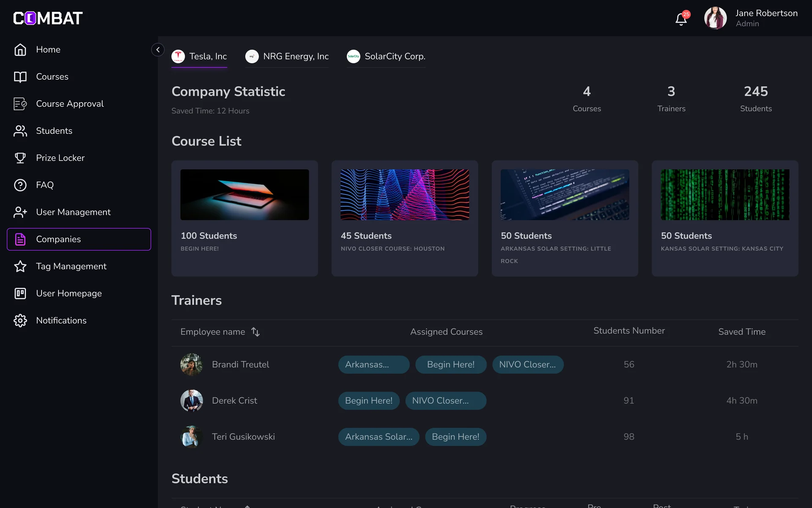812x508 pixels.
Task: Click Derek Crist's Begin Here! tag
Action: point(369,400)
